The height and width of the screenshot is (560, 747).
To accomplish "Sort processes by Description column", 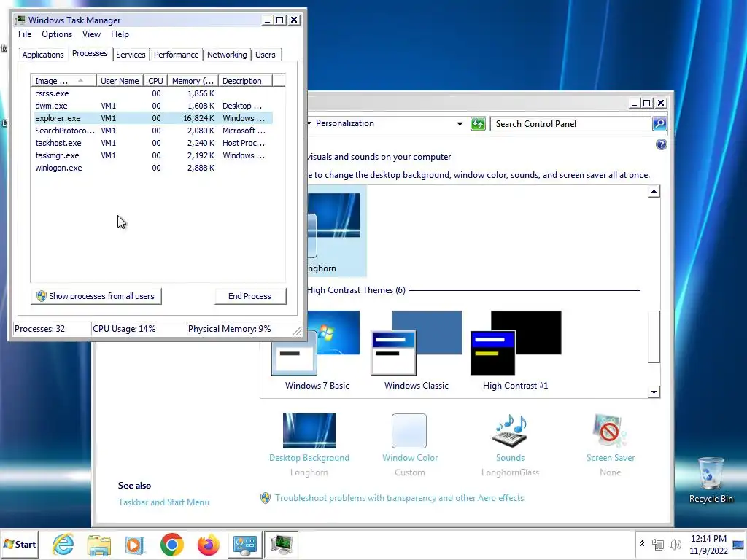I will pyautogui.click(x=245, y=81).
